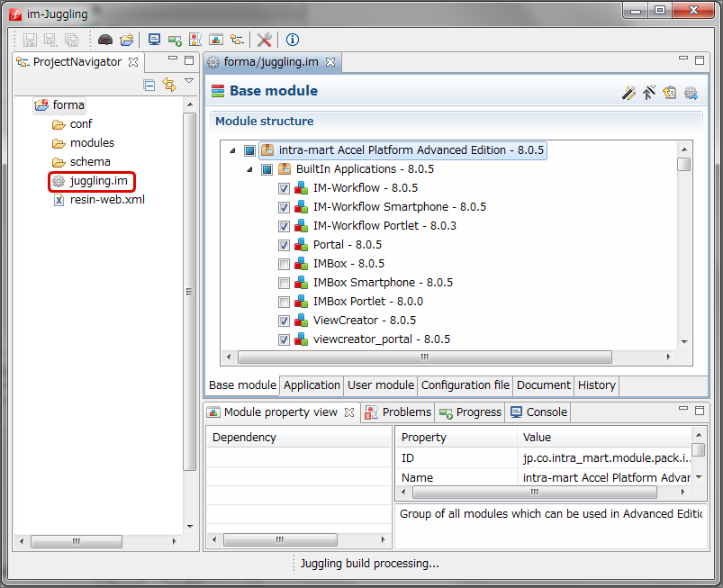Click the Save All stacked-floppies icon

[x=71, y=41]
